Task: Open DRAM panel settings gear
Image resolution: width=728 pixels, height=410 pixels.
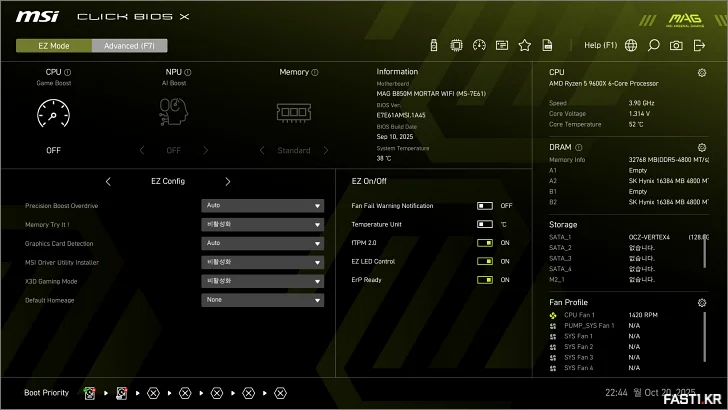Action: 702,147
